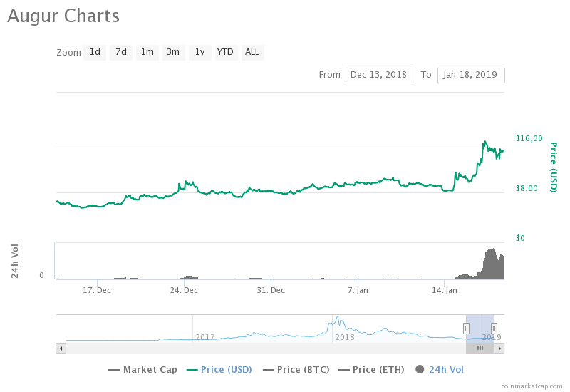The width and height of the screenshot is (570, 392).
Task: Toggle Price (BTC) series in legend
Action: [x=296, y=370]
